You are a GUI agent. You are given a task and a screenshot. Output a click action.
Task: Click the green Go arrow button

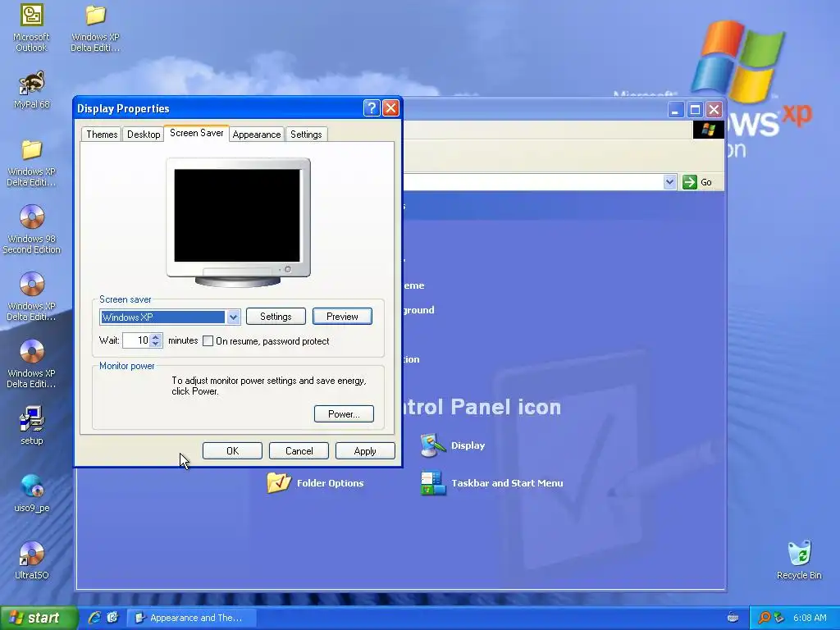pyautogui.click(x=690, y=182)
